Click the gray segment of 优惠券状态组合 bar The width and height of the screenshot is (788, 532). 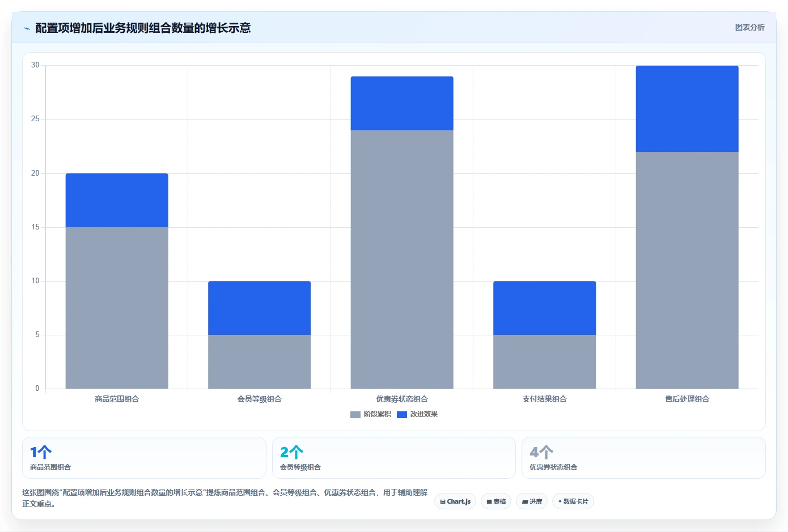(x=402, y=259)
